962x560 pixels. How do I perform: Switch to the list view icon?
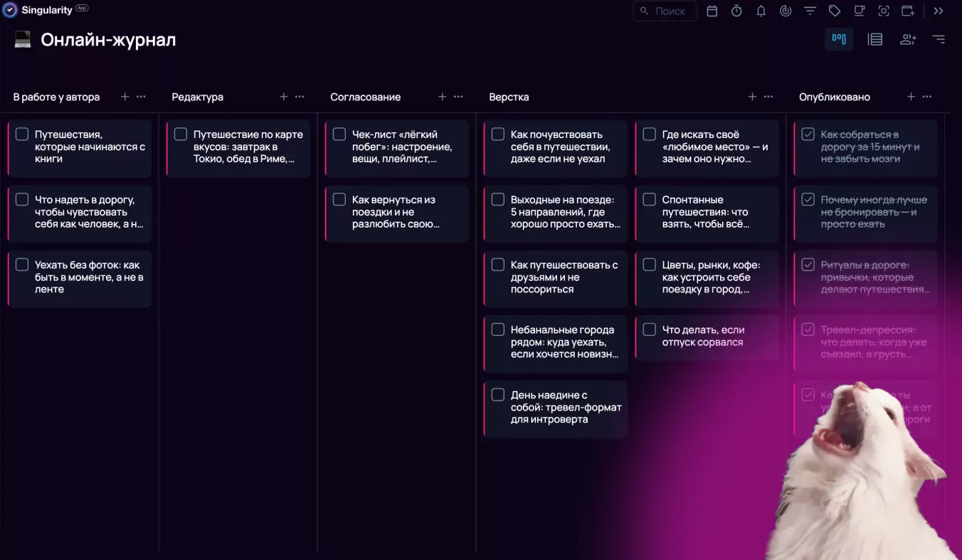point(875,39)
